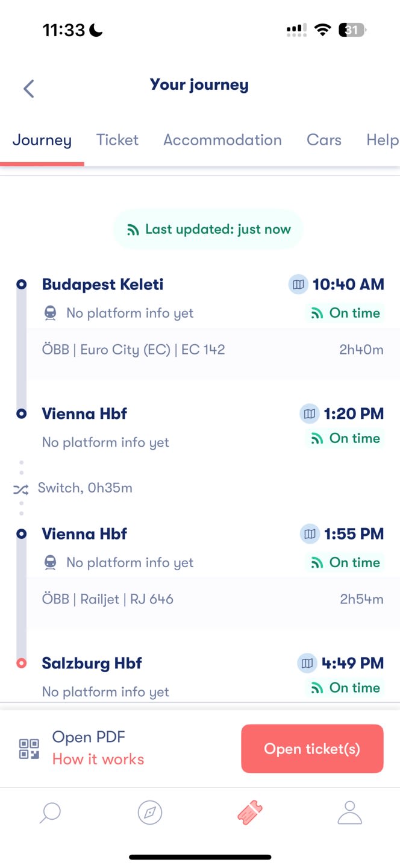Tap the QR code icon near Open PDF
This screenshot has width=400, height=868.
pyautogui.click(x=29, y=749)
